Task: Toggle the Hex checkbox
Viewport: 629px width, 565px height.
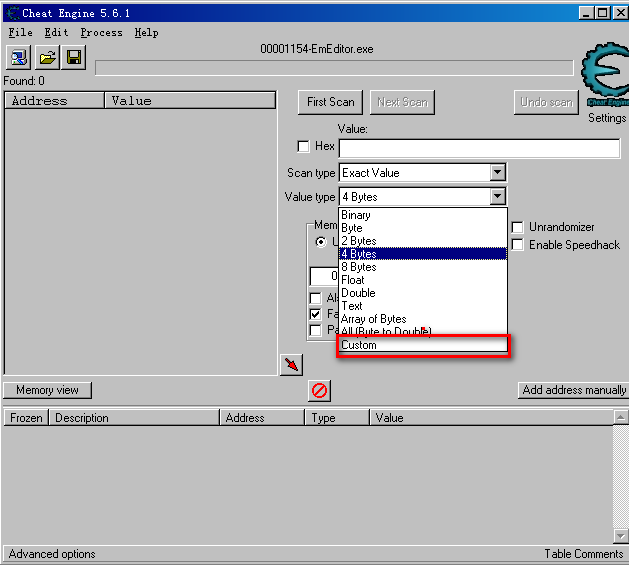Action: (x=304, y=147)
